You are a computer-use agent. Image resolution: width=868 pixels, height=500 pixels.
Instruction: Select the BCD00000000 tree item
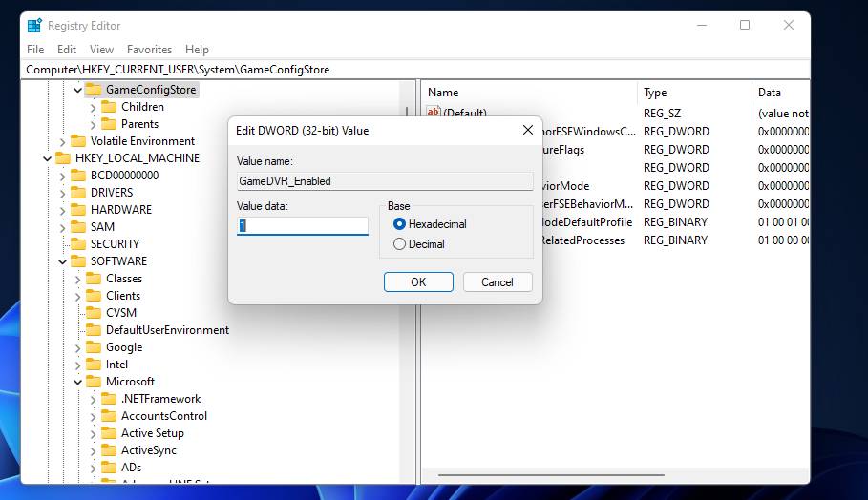(x=124, y=176)
